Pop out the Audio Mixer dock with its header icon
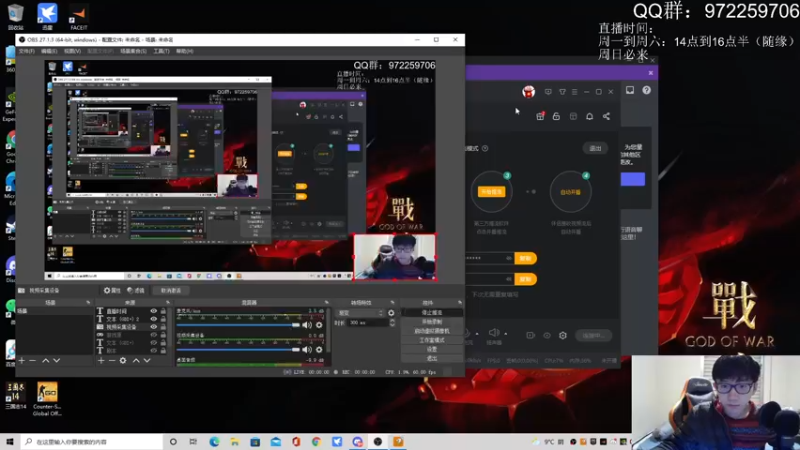This screenshot has width=800, height=450. point(327,303)
